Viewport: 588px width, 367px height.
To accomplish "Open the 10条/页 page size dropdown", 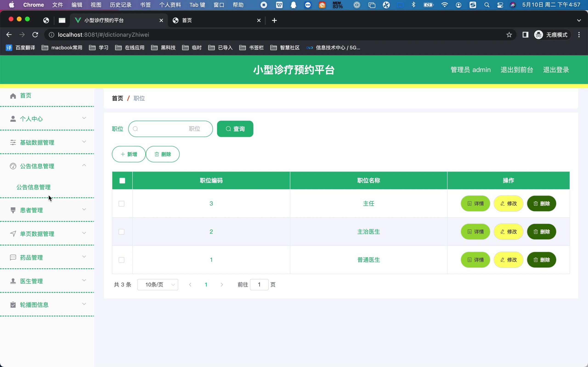I will (158, 285).
